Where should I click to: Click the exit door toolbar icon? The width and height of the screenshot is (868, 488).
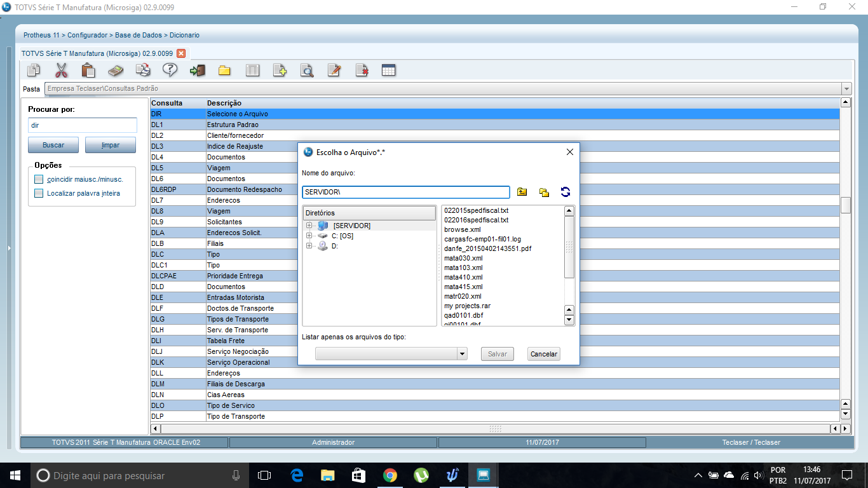click(x=198, y=70)
